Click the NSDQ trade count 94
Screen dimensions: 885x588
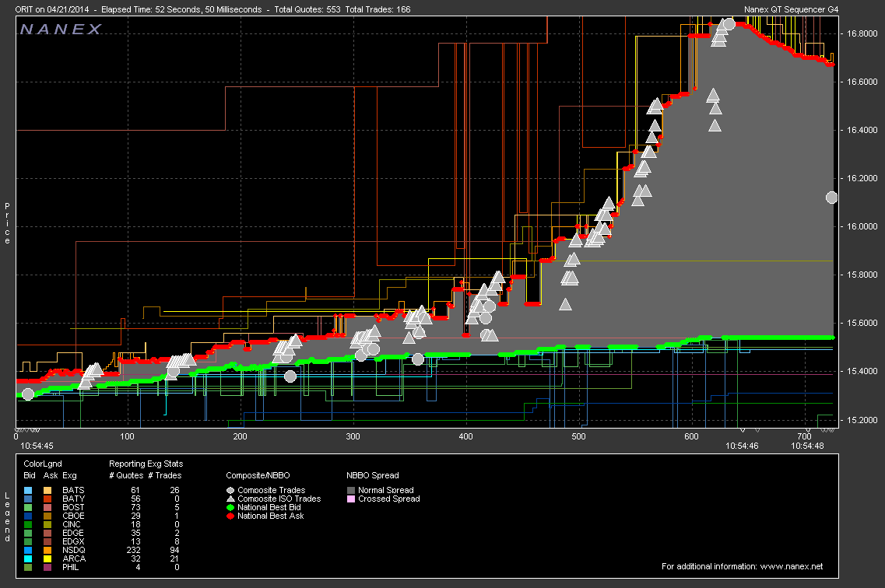click(174, 550)
